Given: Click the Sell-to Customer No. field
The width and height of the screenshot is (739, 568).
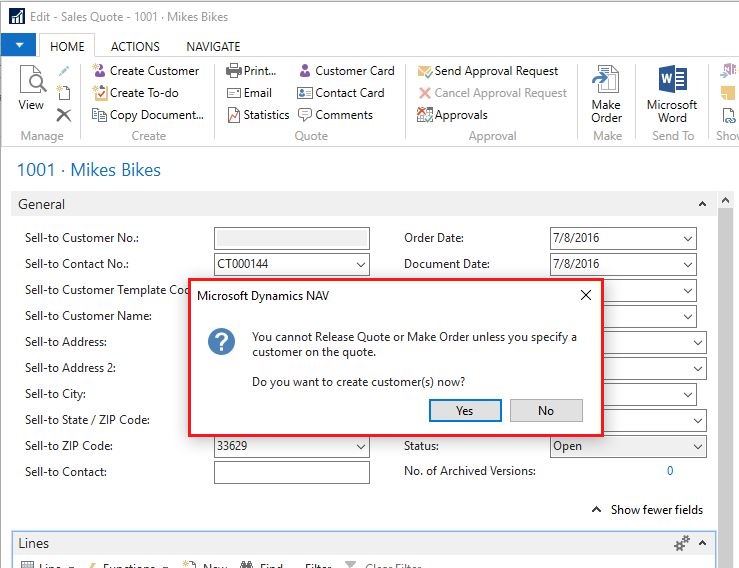Looking at the screenshot, I should [x=292, y=239].
